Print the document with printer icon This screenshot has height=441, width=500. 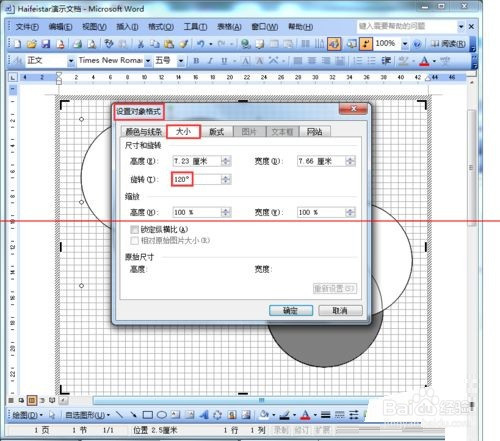78,44
